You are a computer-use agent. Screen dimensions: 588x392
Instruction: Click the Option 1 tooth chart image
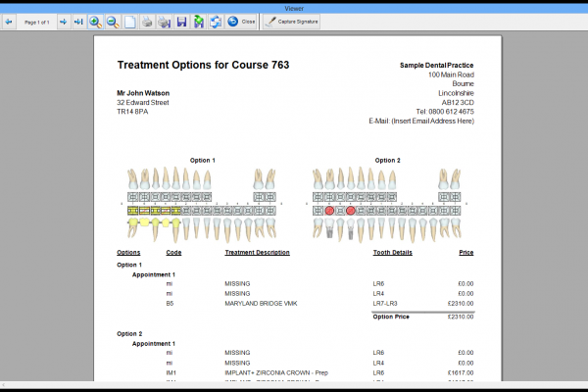click(202, 205)
